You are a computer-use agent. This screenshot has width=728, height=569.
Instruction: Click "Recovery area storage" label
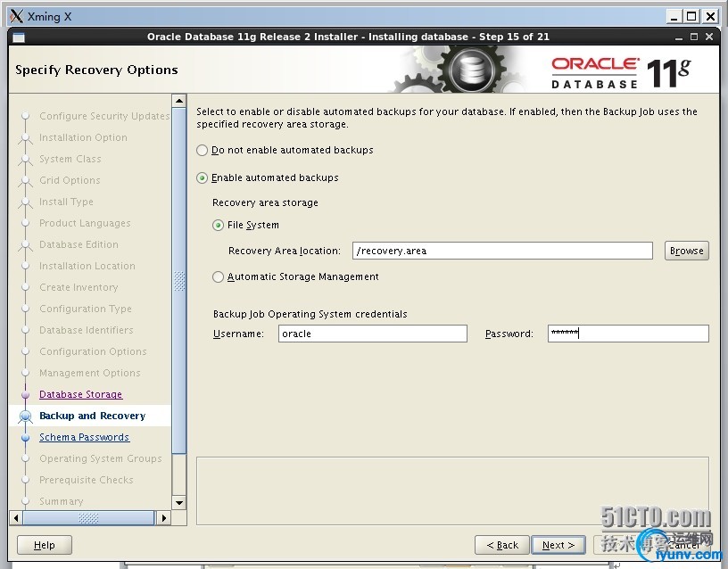pos(265,202)
